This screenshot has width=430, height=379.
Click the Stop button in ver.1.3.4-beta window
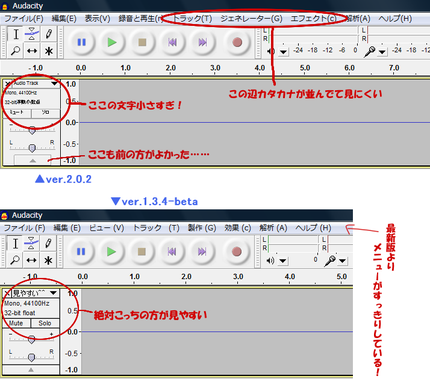click(142, 252)
